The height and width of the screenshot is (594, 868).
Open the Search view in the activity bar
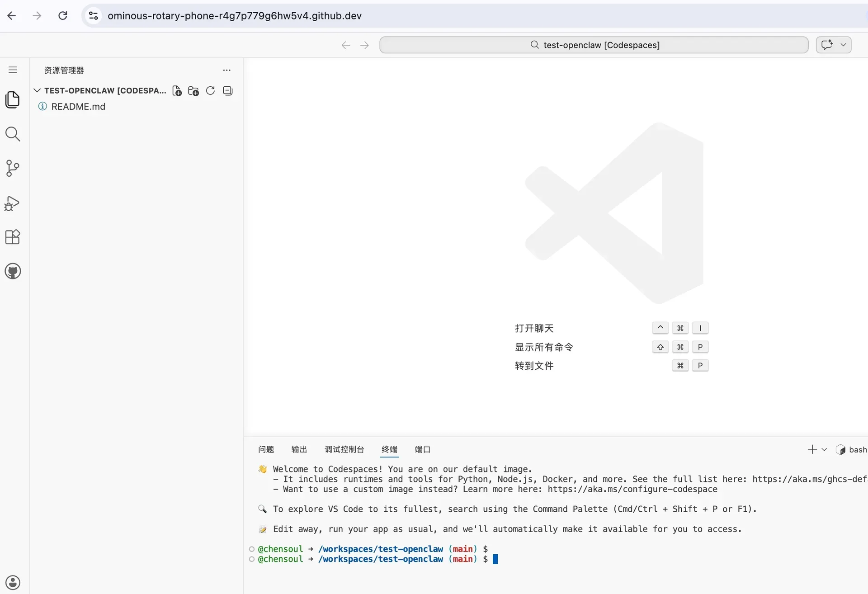(x=13, y=134)
